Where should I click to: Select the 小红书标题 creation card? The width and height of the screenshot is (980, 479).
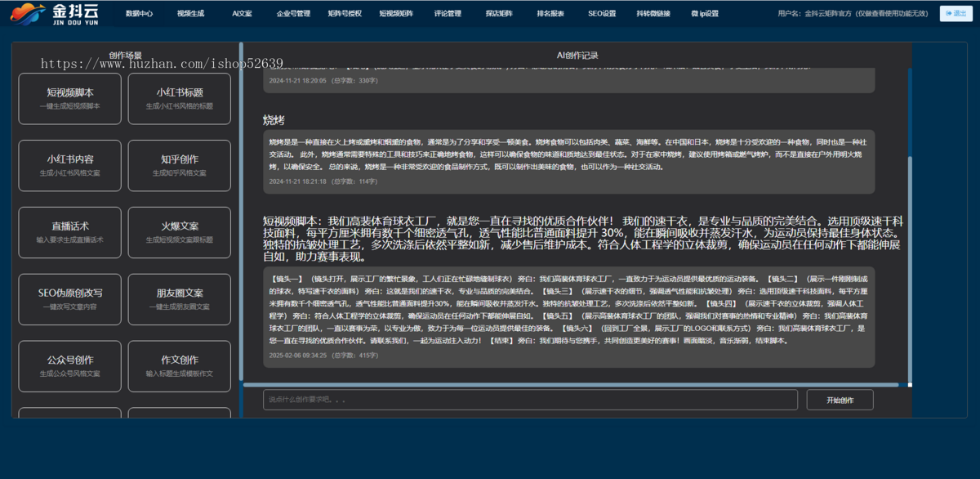coord(180,99)
